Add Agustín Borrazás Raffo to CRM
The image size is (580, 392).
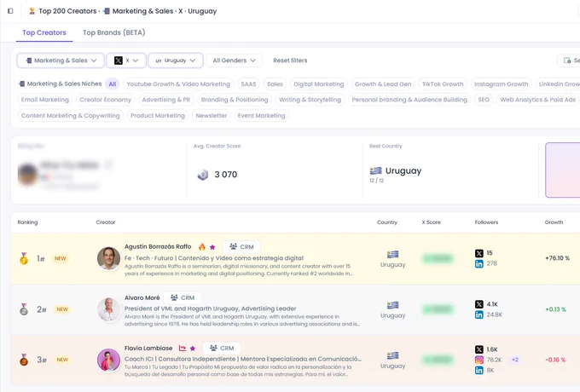(x=241, y=247)
